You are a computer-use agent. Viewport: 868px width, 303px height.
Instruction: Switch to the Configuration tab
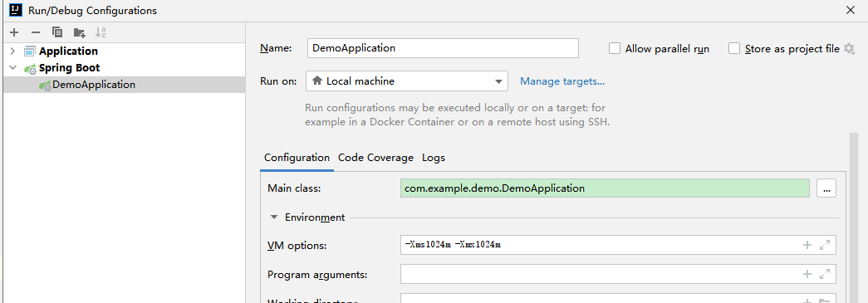pos(297,158)
